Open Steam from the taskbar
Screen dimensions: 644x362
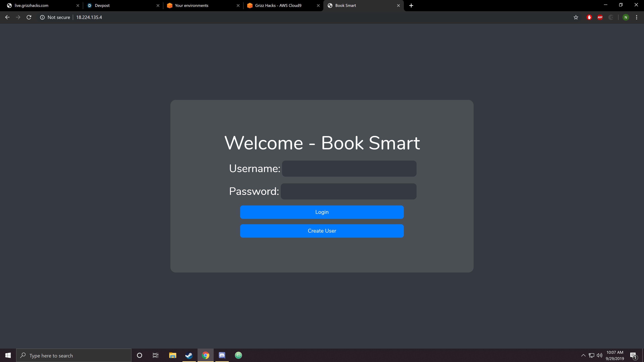(189, 355)
